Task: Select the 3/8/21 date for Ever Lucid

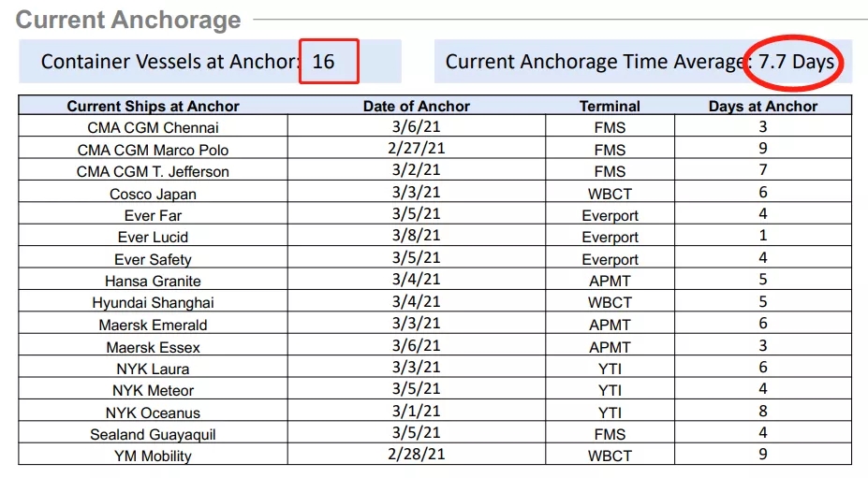Action: click(x=417, y=238)
